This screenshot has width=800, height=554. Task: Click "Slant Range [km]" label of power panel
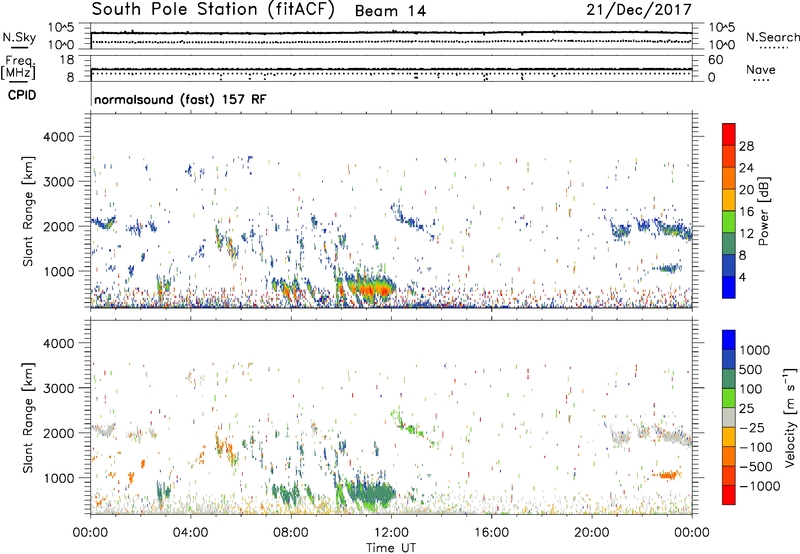coord(28,211)
